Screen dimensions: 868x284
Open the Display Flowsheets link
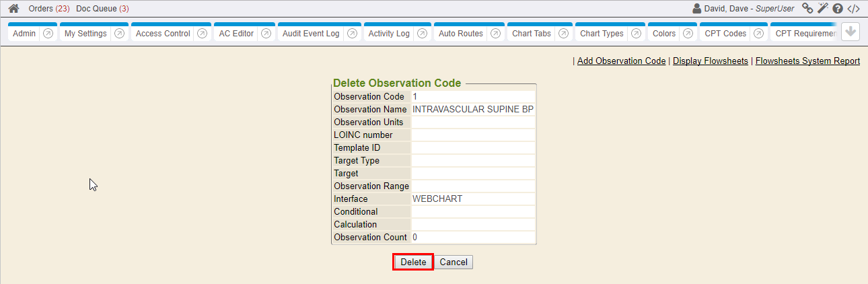click(710, 61)
